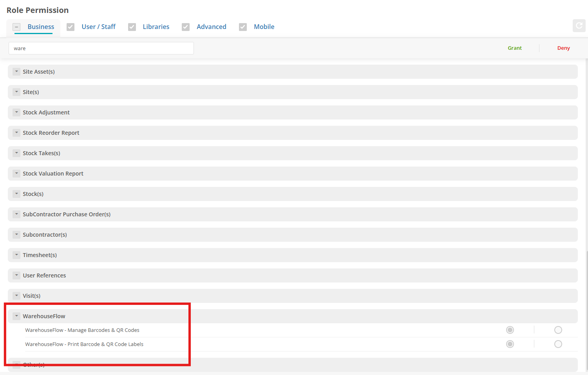Click the Subcontractor(s) section label

(x=45, y=235)
